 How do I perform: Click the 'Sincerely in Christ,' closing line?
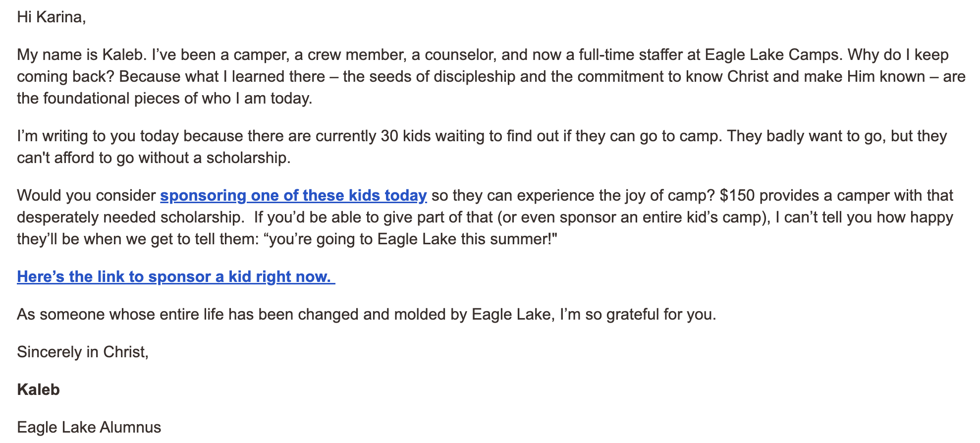click(82, 352)
